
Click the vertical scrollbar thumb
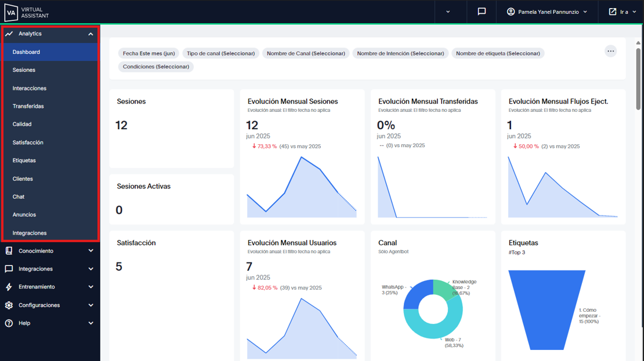point(638,79)
